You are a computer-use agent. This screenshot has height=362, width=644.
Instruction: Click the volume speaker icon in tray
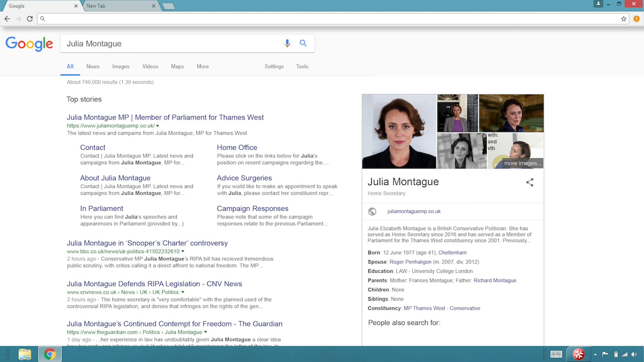634,354
